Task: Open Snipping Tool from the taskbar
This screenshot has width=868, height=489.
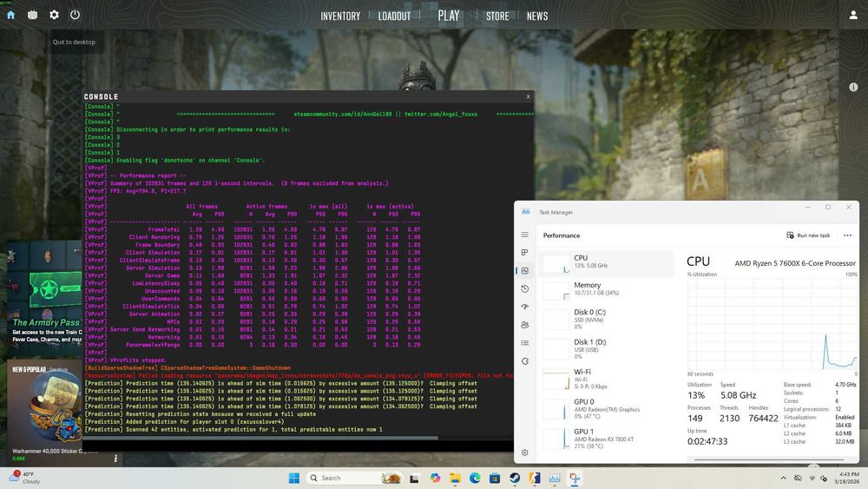Action: (x=575, y=478)
